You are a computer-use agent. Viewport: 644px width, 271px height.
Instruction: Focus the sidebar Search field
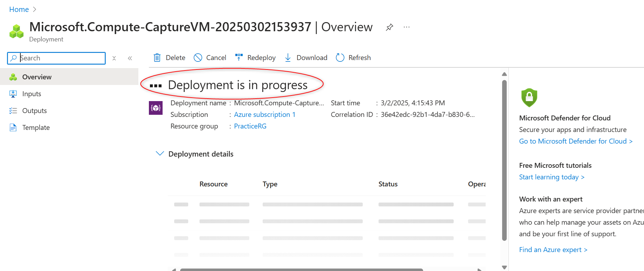(56, 58)
